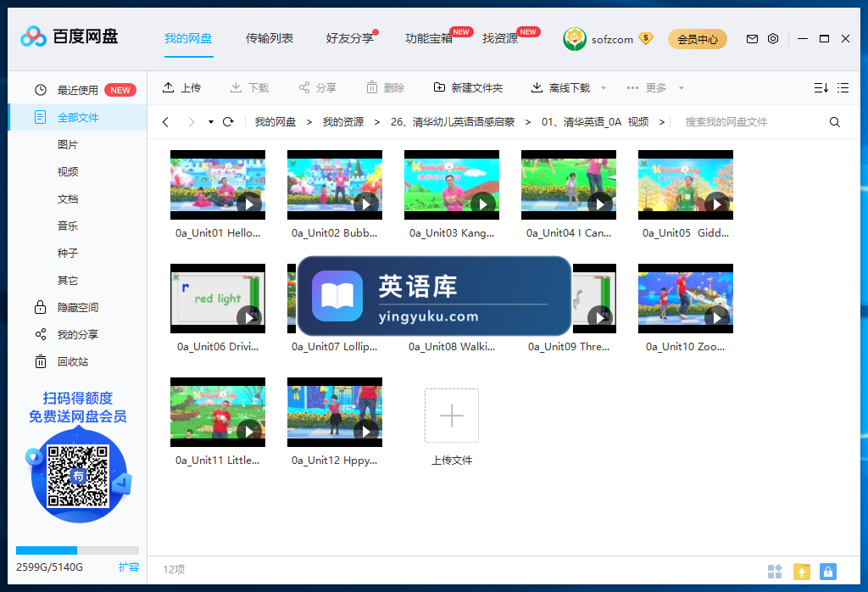Click the 离线下载 download icon
The height and width of the screenshot is (592, 868).
click(537, 87)
